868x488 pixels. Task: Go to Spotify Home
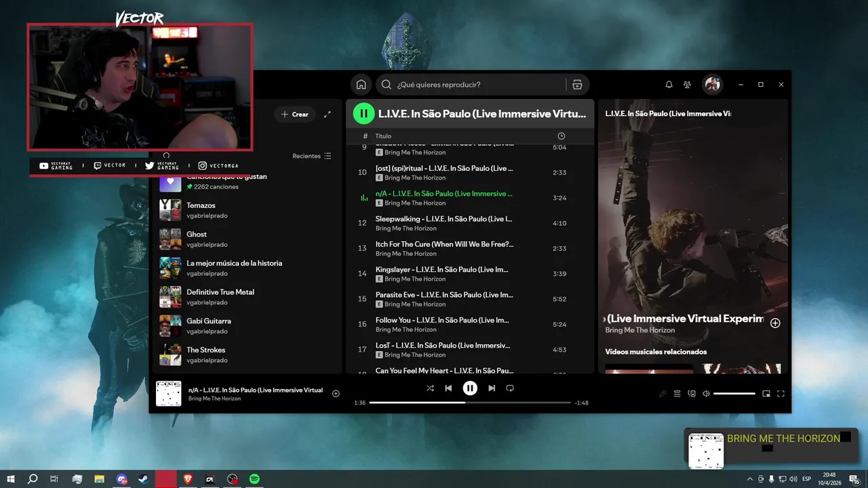coord(361,85)
